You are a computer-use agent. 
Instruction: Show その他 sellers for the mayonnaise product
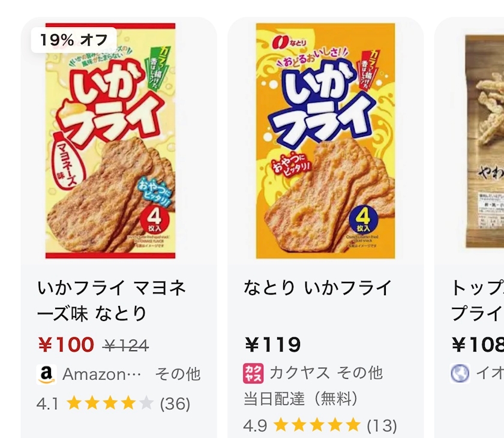[178, 374]
